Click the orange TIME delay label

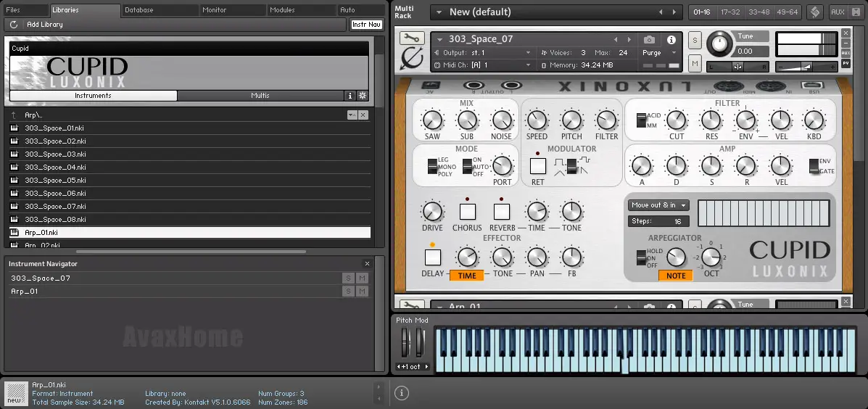[467, 275]
